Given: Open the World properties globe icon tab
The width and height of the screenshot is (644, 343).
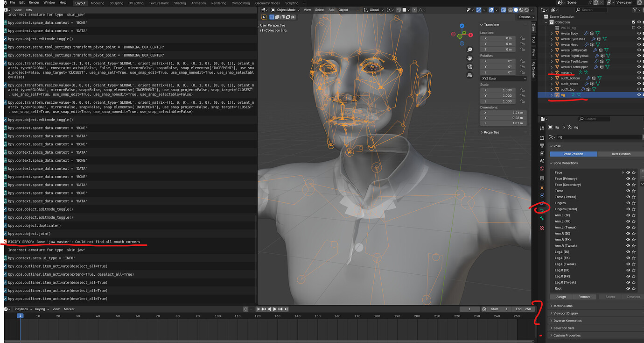Looking at the screenshot, I should 542,169.
